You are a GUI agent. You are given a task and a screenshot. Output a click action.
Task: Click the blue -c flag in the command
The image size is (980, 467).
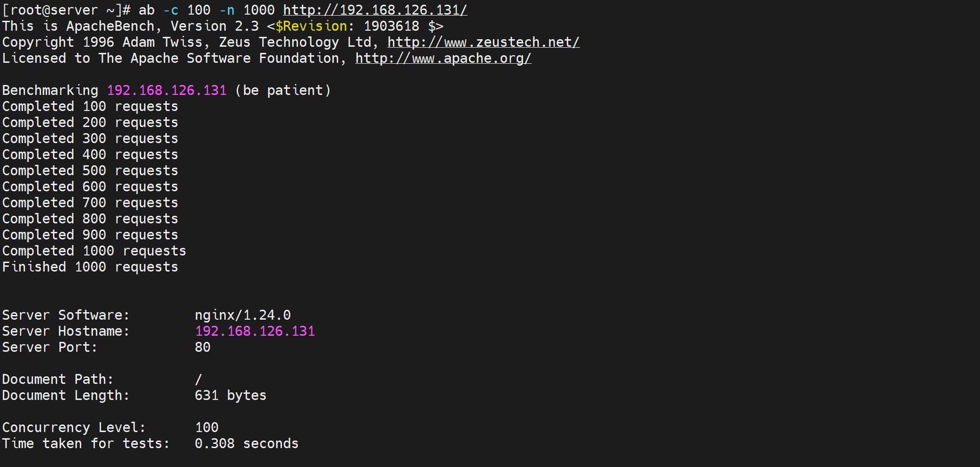click(x=170, y=10)
